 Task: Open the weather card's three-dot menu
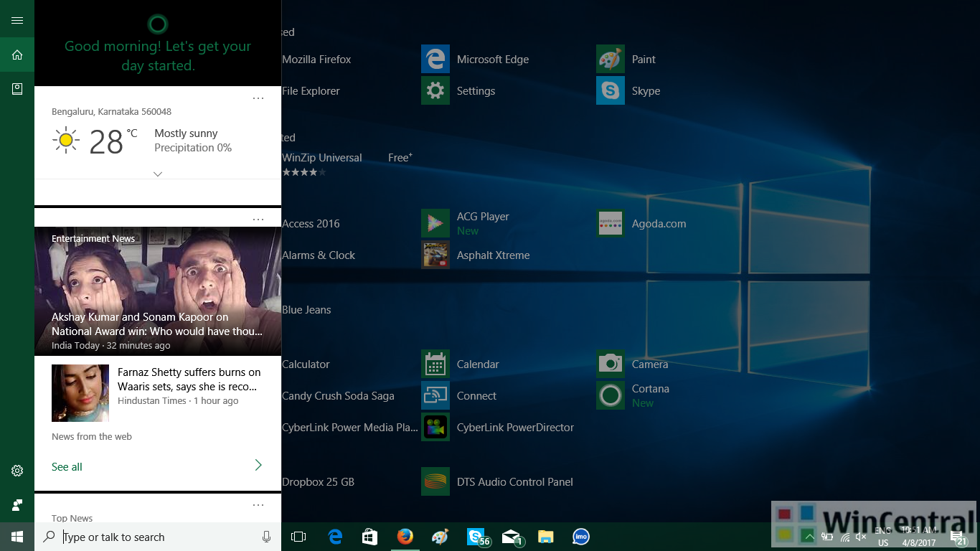tap(258, 98)
